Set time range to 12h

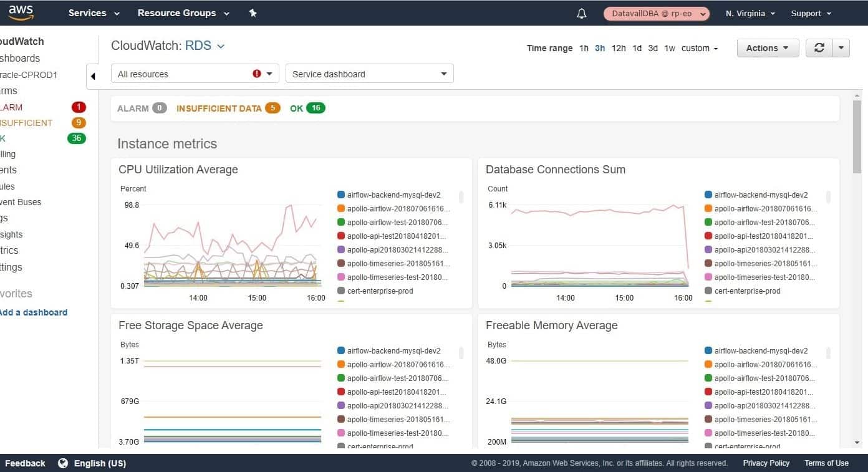click(619, 48)
